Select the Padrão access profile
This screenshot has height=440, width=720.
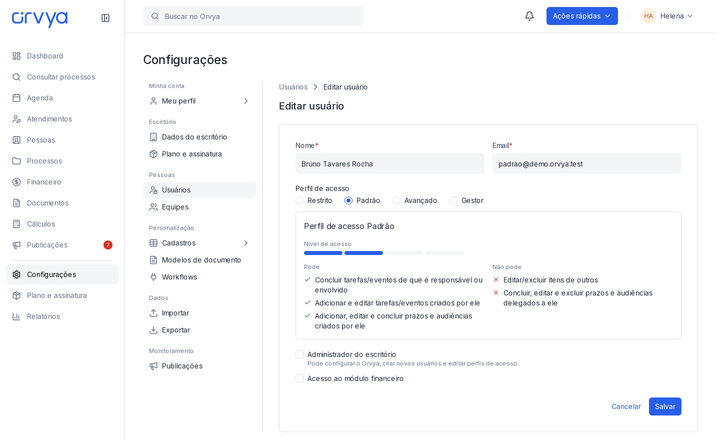coord(349,201)
